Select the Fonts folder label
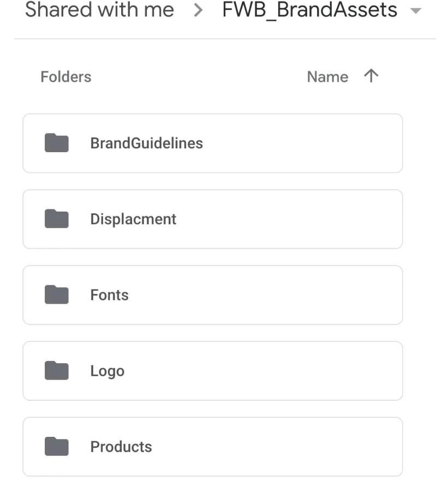This screenshot has width=448, height=481. [109, 294]
